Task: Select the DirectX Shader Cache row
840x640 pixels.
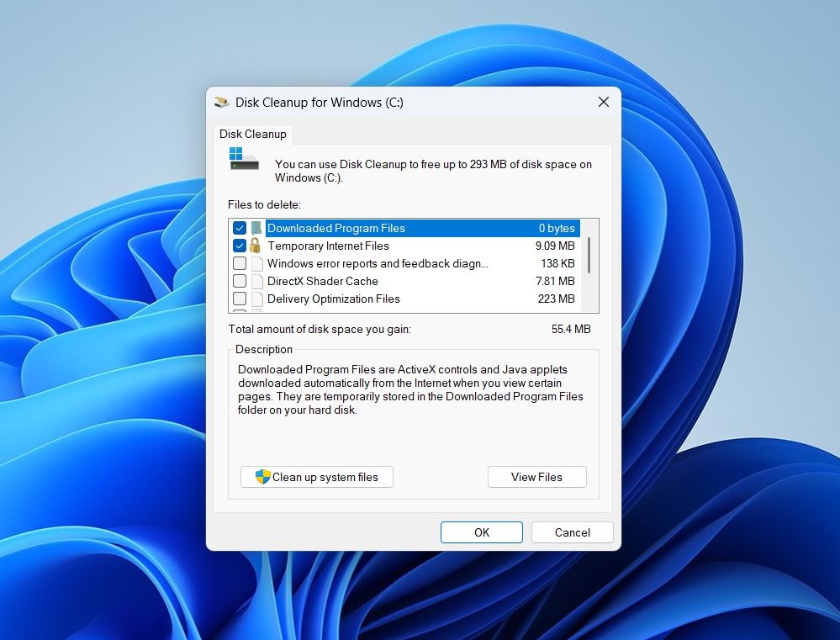Action: click(406, 282)
